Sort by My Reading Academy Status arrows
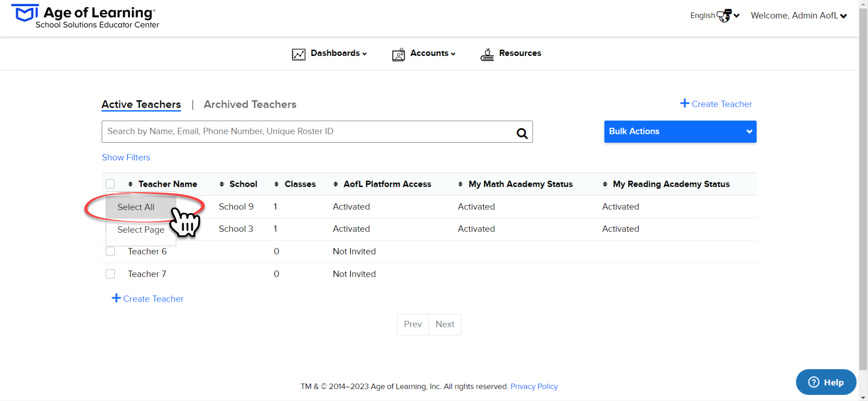The height and width of the screenshot is (401, 868). (x=605, y=184)
